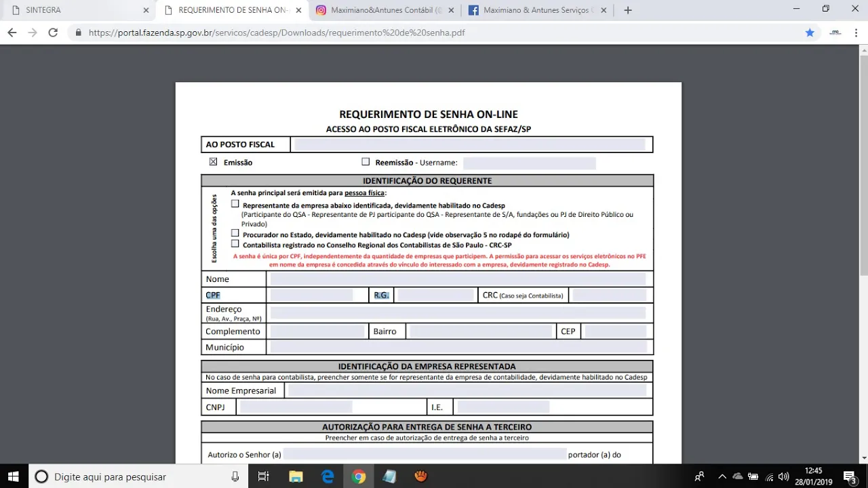Bookmark this page with the star

810,33
